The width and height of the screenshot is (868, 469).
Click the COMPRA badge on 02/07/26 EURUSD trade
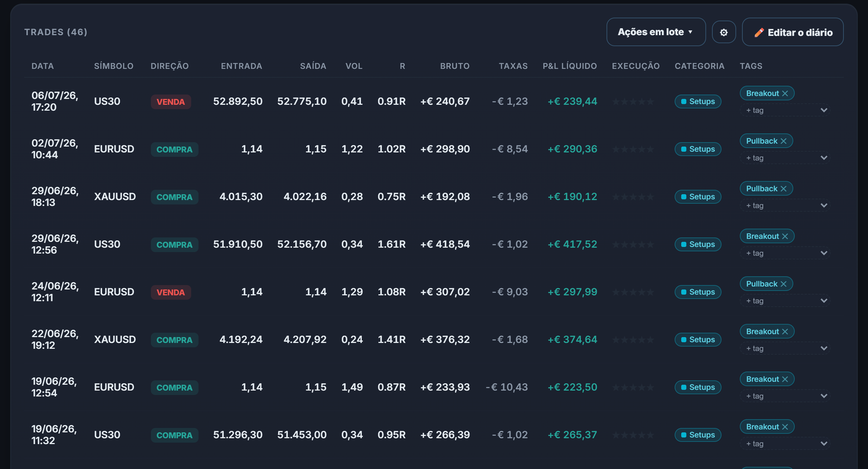tap(174, 150)
